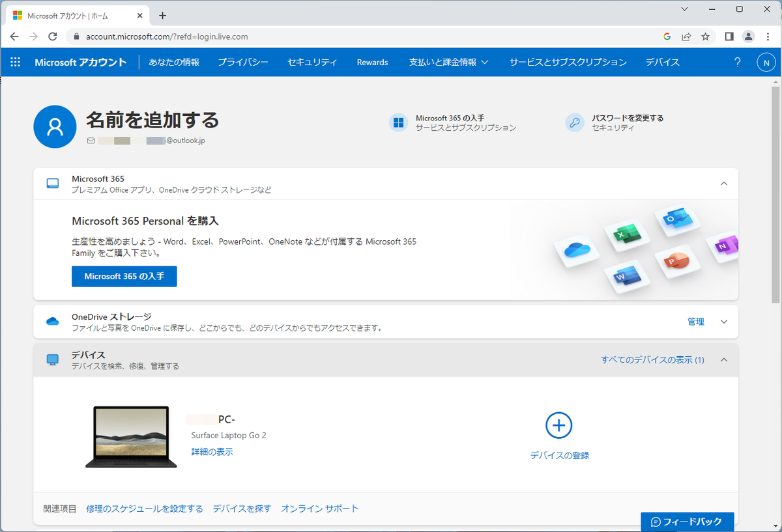
Task: Collapse the Microsoft 365 section chevron
Action: (x=724, y=184)
